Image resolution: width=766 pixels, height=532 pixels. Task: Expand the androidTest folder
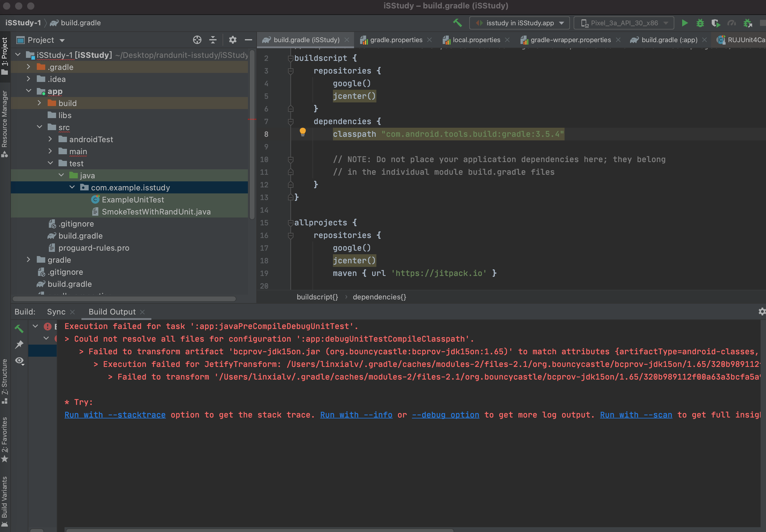(50, 139)
